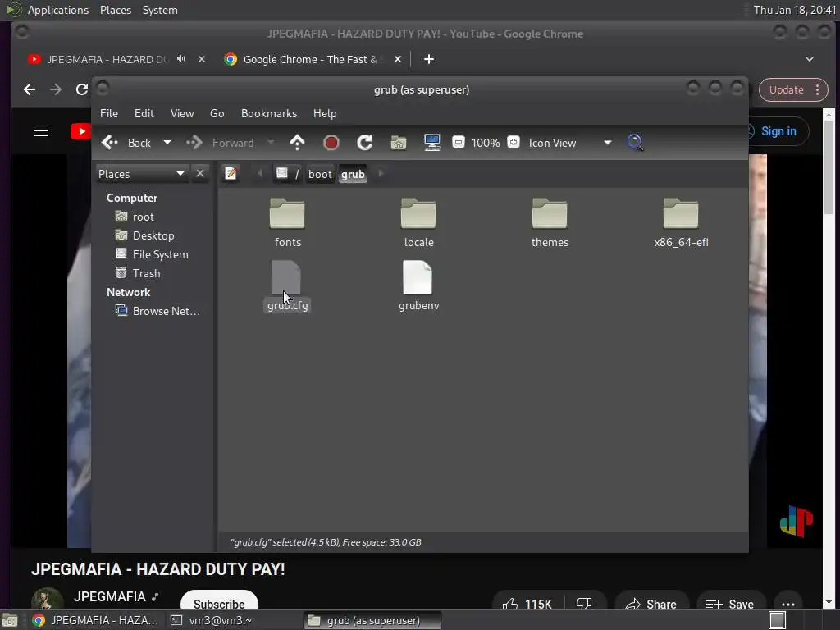Close the Places sidebar pane

click(200, 174)
